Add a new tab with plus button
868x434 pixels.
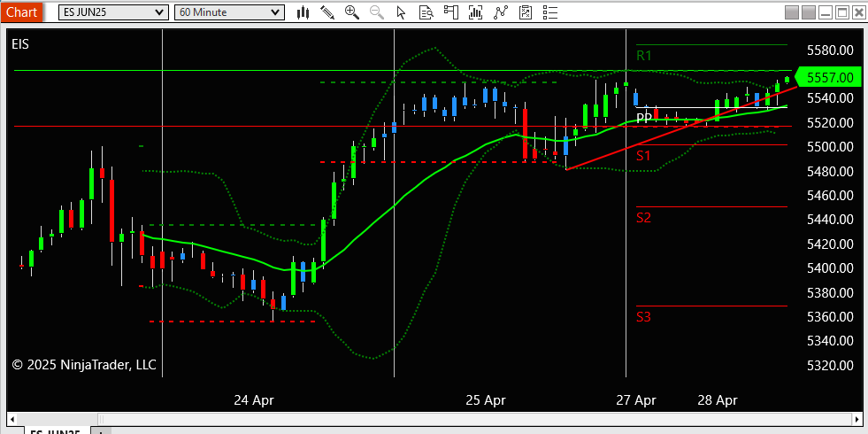point(101,431)
